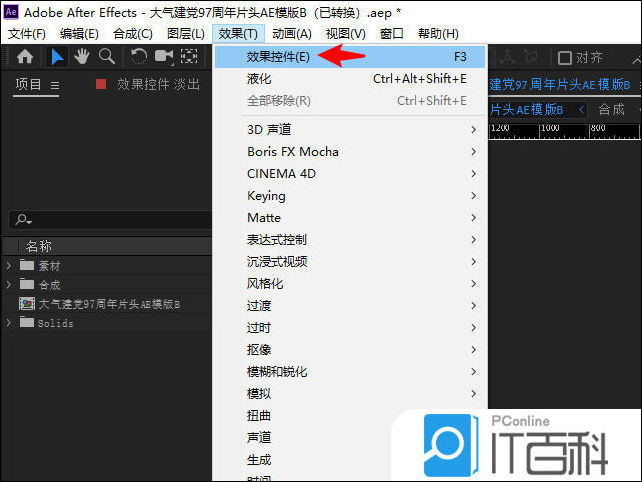Screen dimensions: 642x482
Task: Select the Rotation tool
Action: click(x=138, y=57)
